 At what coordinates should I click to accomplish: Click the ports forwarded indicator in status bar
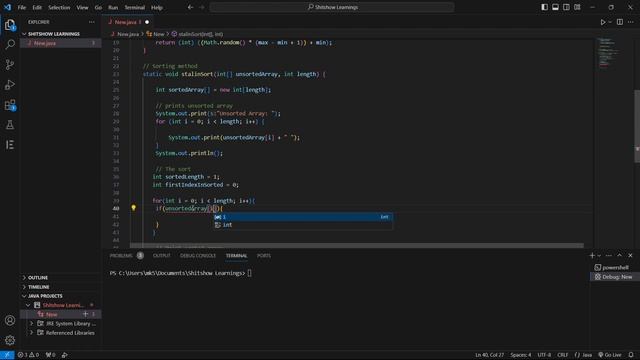(x=51, y=355)
